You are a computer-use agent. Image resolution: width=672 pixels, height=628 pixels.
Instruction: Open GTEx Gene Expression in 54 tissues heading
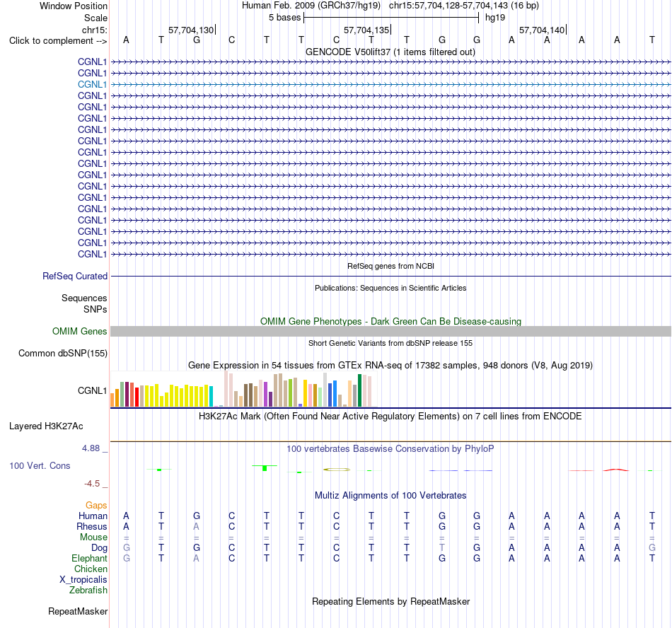click(390, 365)
